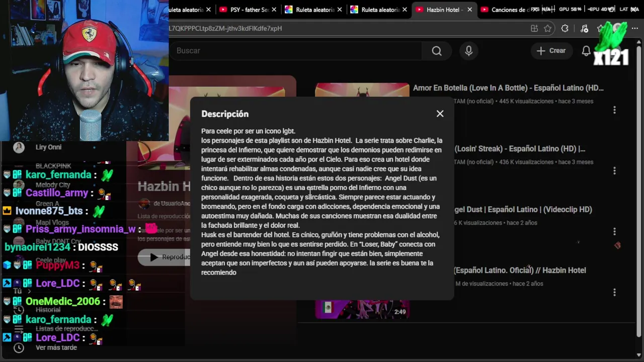This screenshot has height=362, width=644.
Task: Close the PSY - father tab
Action: [275, 10]
